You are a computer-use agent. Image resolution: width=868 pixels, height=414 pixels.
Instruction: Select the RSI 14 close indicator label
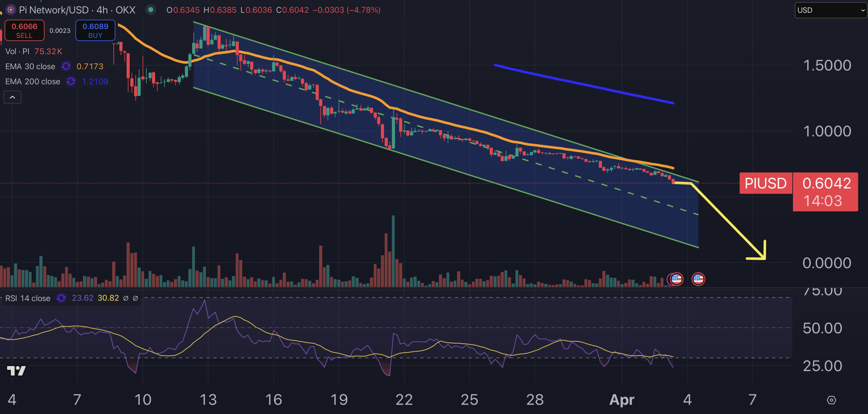click(x=28, y=298)
